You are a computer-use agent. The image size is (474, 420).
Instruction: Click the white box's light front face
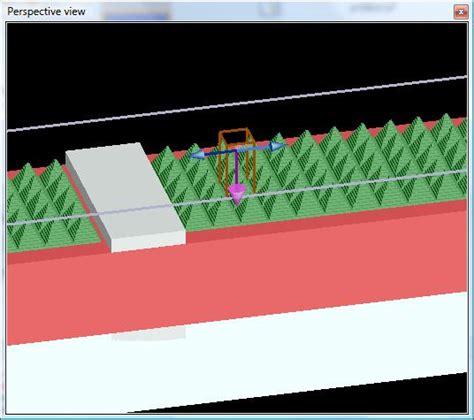tap(148, 242)
